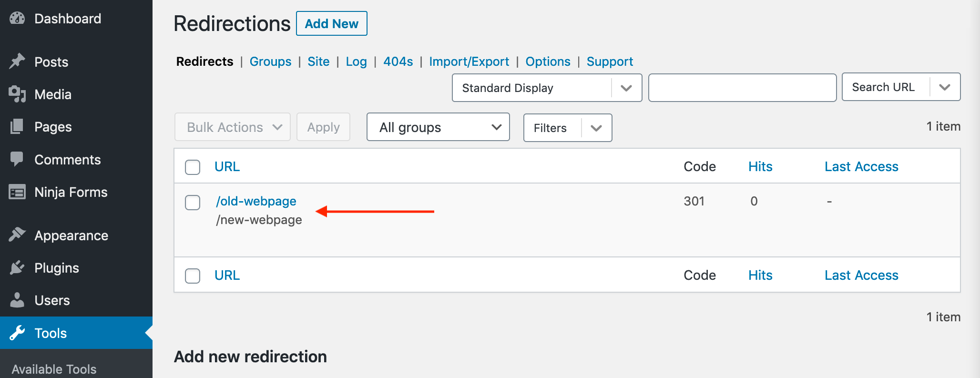
Task: Open the Dashboard menu item
Action: point(68,19)
